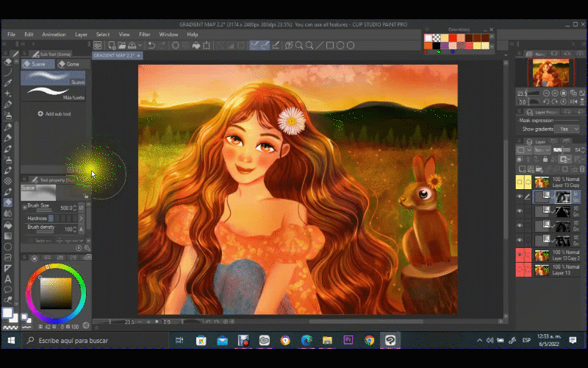Click Add sub tool button
Screen dimensions: 588x368
[x=54, y=114]
